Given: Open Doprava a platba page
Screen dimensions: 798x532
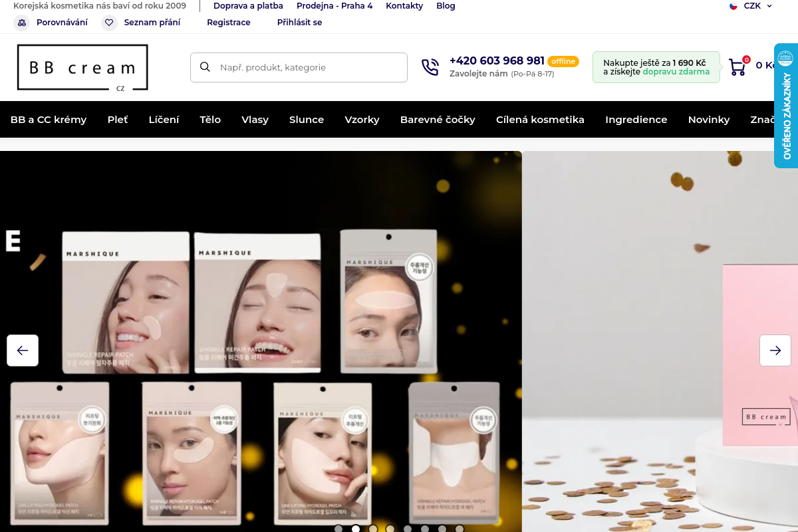Looking at the screenshot, I should 248,6.
